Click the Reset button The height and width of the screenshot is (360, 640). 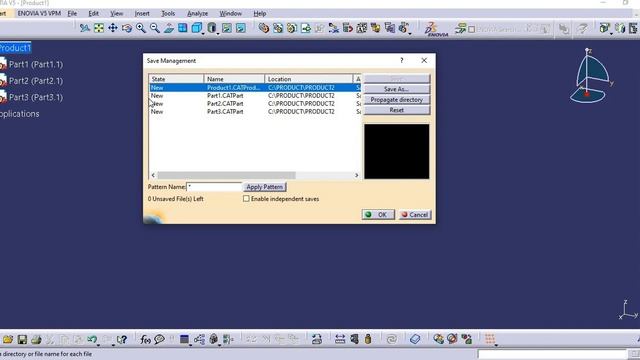click(396, 110)
